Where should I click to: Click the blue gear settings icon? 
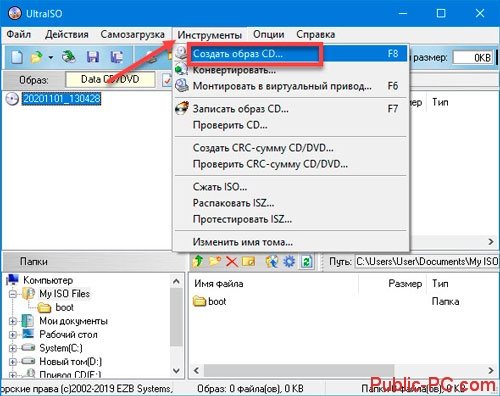(289, 262)
